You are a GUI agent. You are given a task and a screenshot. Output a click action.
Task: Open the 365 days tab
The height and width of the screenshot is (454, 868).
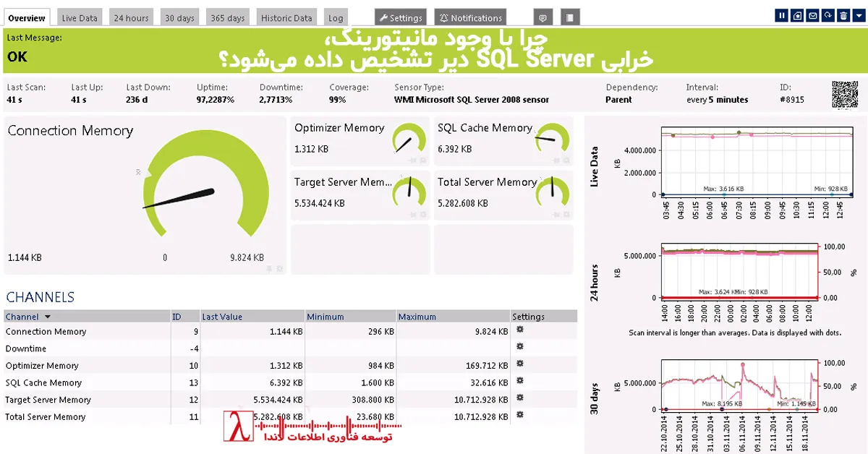[x=226, y=17]
